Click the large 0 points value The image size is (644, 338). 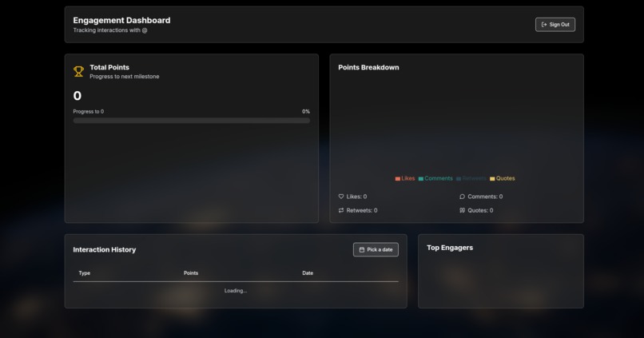click(x=78, y=96)
